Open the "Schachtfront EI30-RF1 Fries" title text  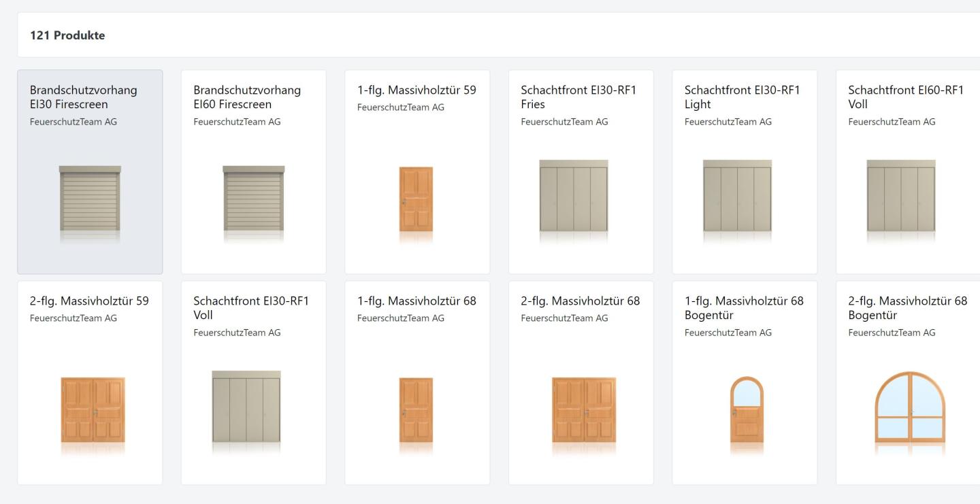[x=578, y=97]
